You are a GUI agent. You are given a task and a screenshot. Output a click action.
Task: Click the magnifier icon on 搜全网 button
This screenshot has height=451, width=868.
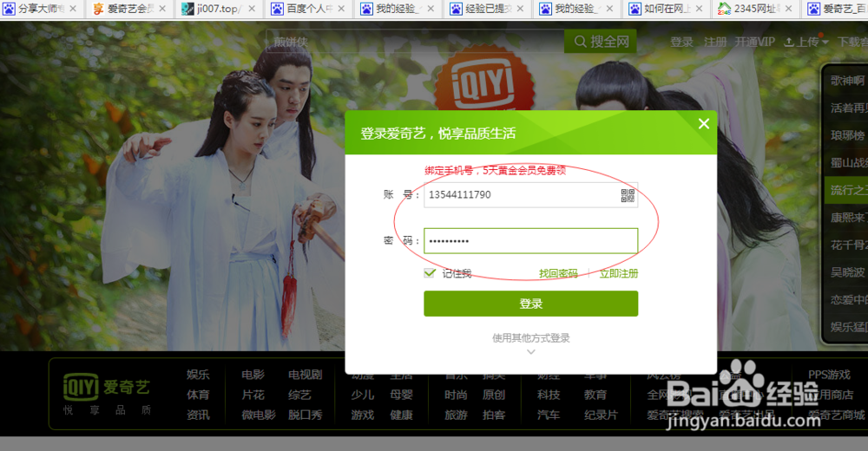[x=580, y=42]
